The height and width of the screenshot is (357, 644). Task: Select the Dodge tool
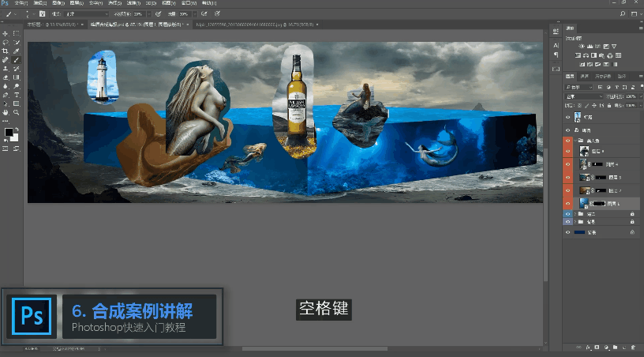[17, 86]
